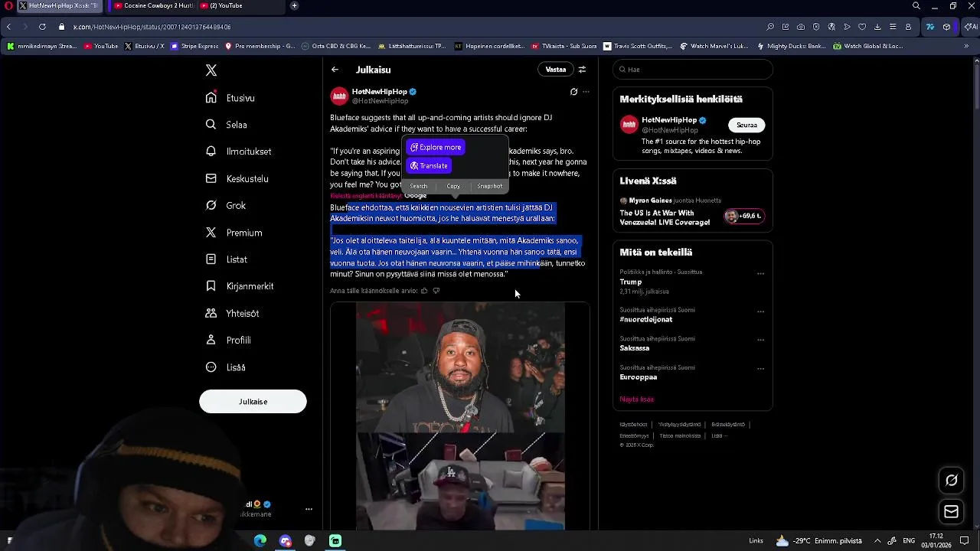Open US at war live coverage broadcast

[x=665, y=217]
